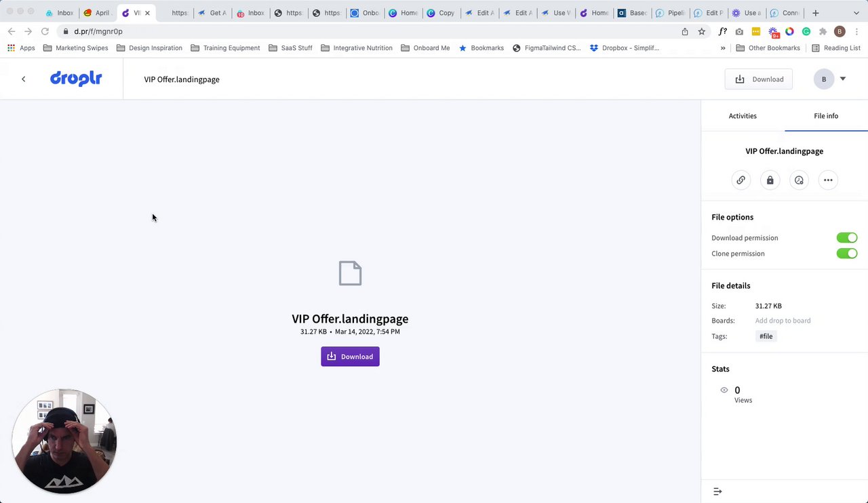
Task: Click the droplr logo
Action: coord(76,79)
